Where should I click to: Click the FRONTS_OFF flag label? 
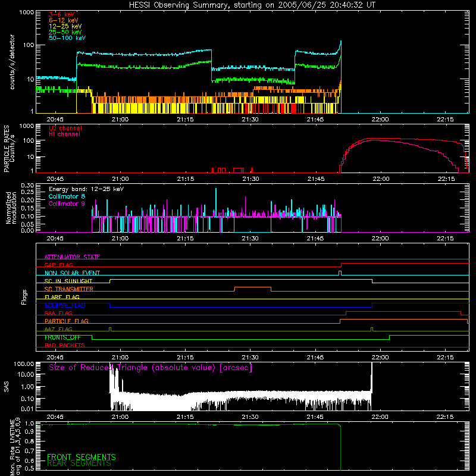[x=62, y=337]
